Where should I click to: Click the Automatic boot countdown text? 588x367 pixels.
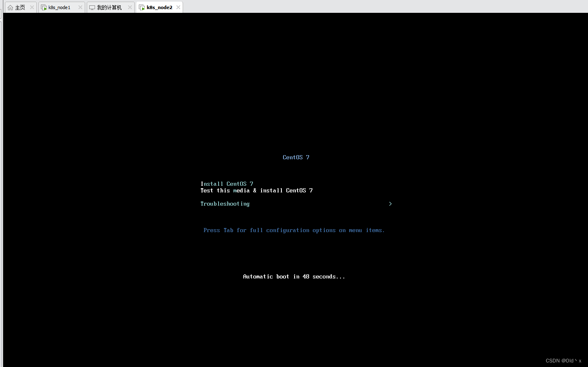click(x=294, y=276)
